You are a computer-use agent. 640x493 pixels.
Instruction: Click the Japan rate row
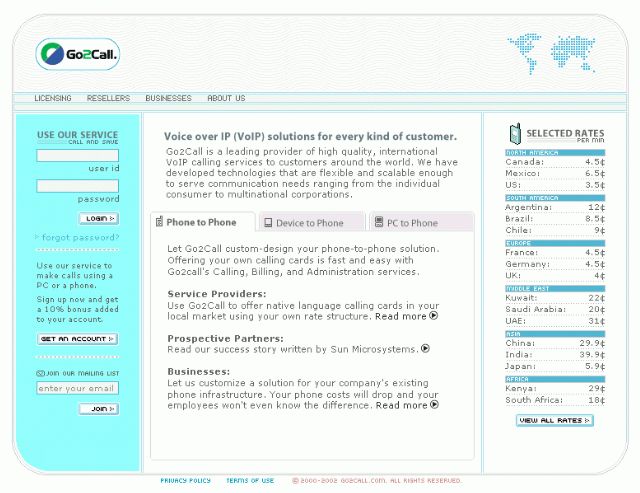click(555, 366)
